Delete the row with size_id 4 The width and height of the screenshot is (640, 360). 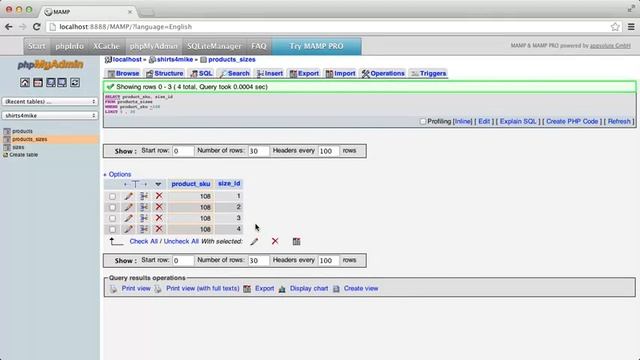coord(159,229)
